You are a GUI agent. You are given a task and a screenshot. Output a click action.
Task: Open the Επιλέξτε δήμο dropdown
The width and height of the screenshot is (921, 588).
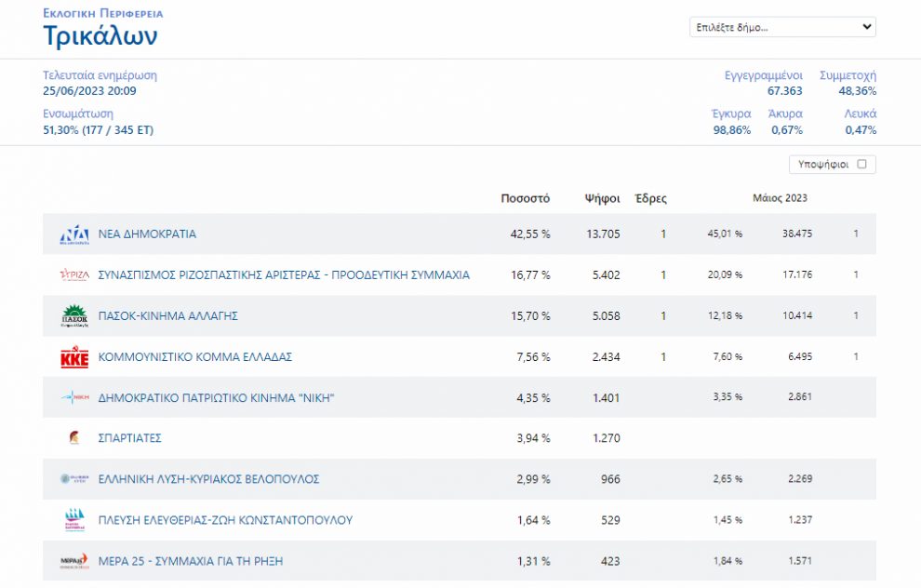(x=782, y=27)
